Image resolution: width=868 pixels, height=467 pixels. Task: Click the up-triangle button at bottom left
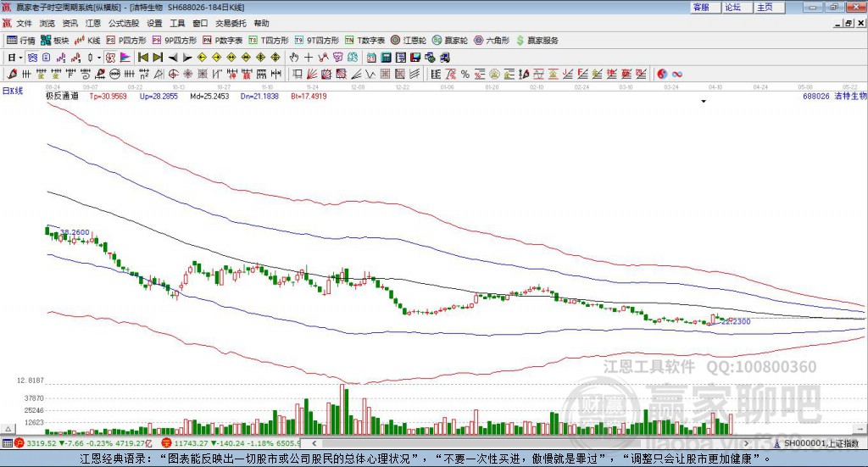(8, 429)
